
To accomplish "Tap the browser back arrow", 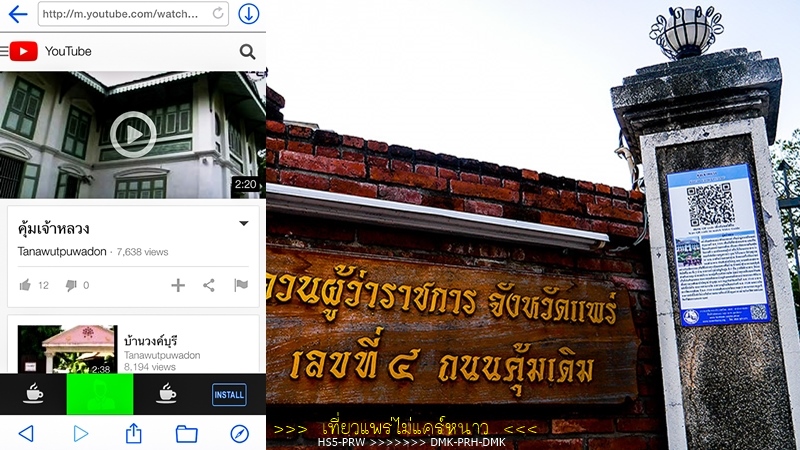I will tap(18, 14).
